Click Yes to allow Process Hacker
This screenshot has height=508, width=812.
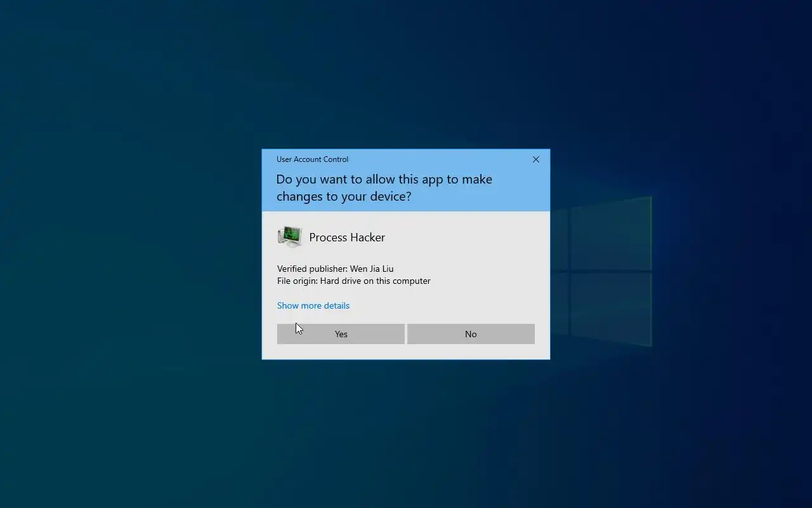tap(341, 334)
